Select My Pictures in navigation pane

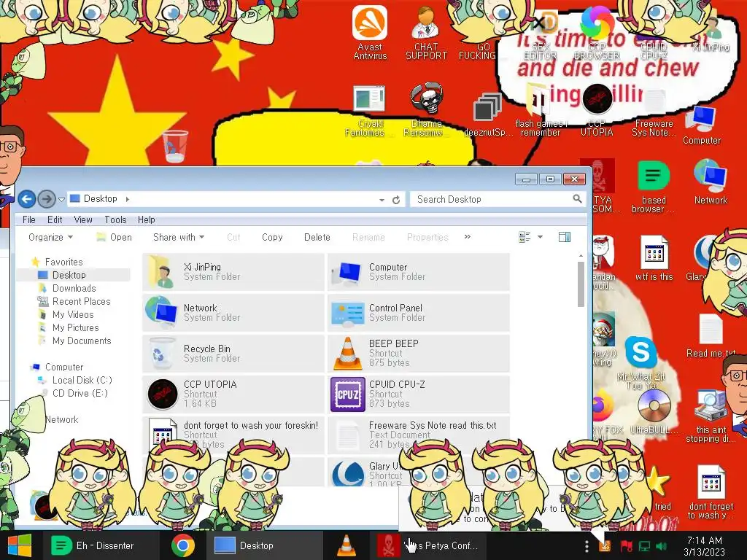pos(75,327)
